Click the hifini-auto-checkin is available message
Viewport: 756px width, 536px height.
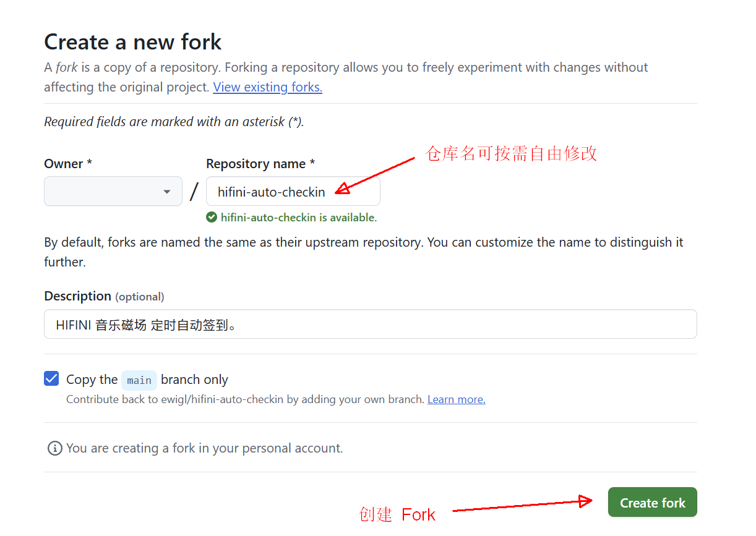pos(298,218)
